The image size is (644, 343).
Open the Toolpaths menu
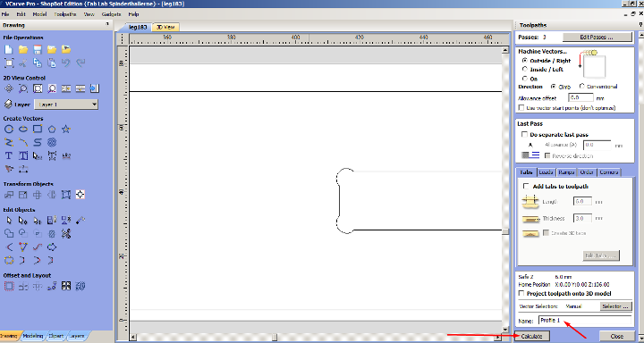click(65, 14)
